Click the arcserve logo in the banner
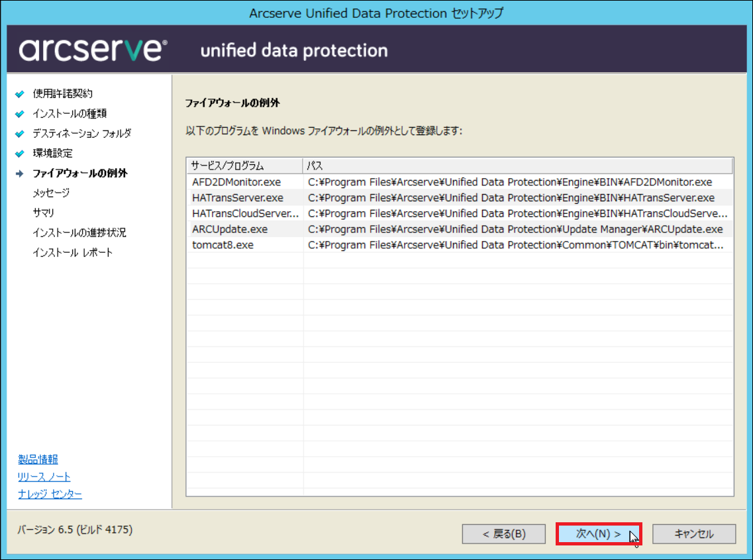753x560 pixels. tap(93, 50)
